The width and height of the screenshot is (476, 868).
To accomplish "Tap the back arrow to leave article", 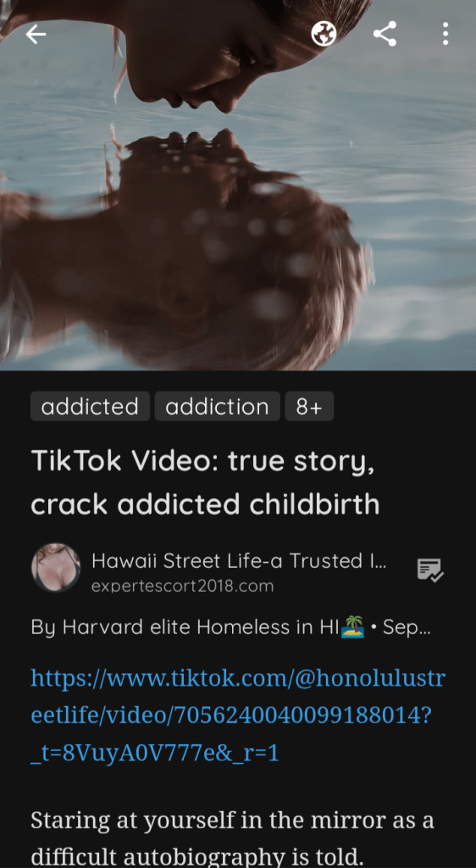I will (x=36, y=34).
